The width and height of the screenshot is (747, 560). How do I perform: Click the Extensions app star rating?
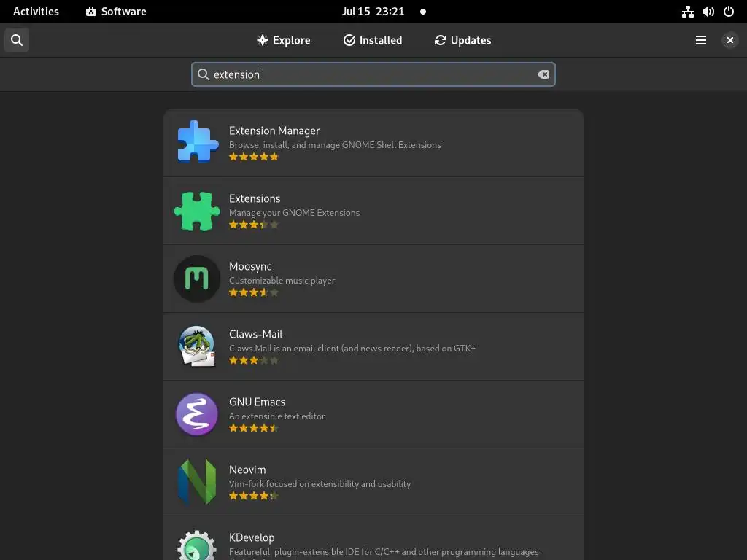253,225
